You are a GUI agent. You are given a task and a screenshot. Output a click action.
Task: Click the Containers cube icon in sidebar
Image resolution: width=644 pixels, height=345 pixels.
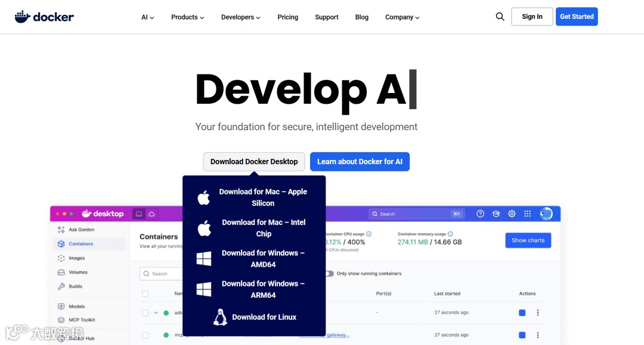click(61, 244)
